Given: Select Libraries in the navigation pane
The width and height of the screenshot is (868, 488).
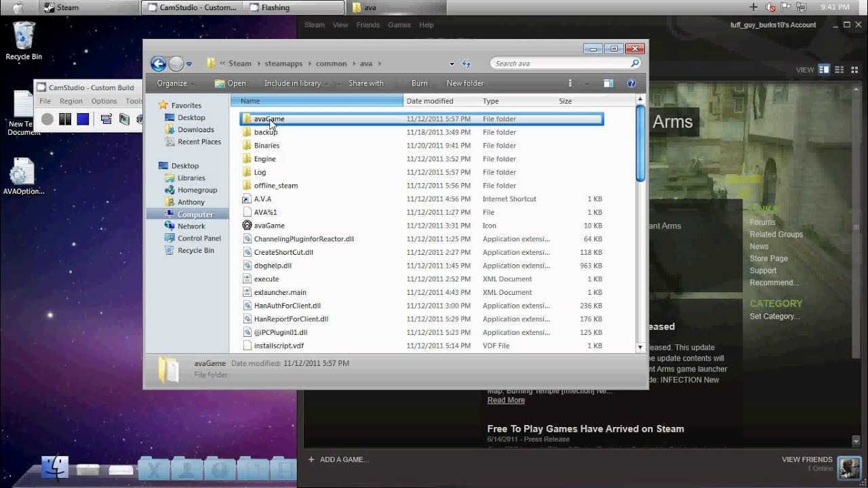Looking at the screenshot, I should [191, 178].
